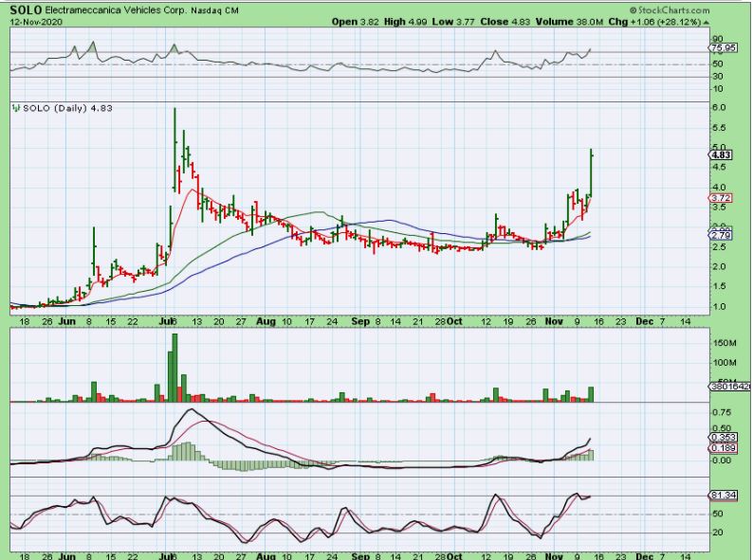Select the blue 2.79 moving average tag
This screenshot has width=753, height=560.
tap(720, 235)
